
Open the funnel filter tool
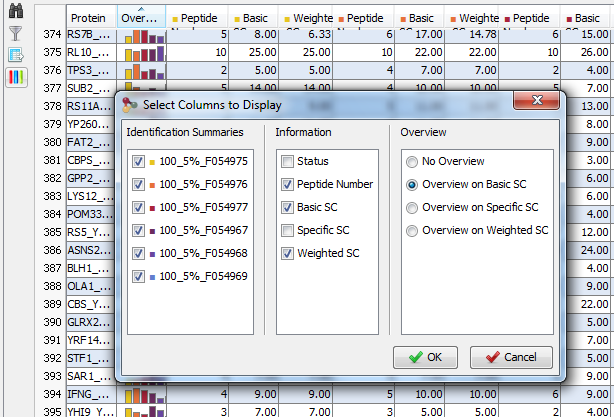pos(15,33)
